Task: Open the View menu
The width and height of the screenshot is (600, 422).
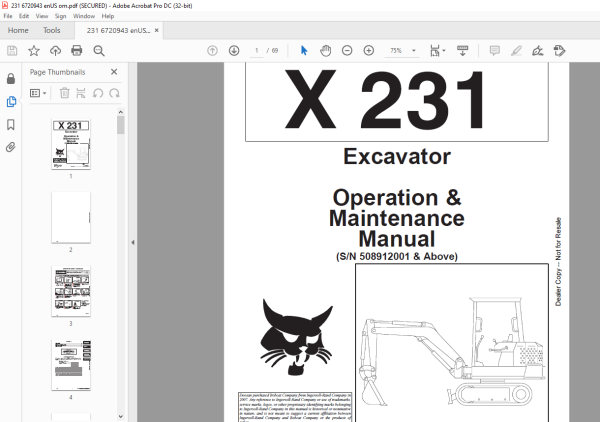Action: point(42,16)
